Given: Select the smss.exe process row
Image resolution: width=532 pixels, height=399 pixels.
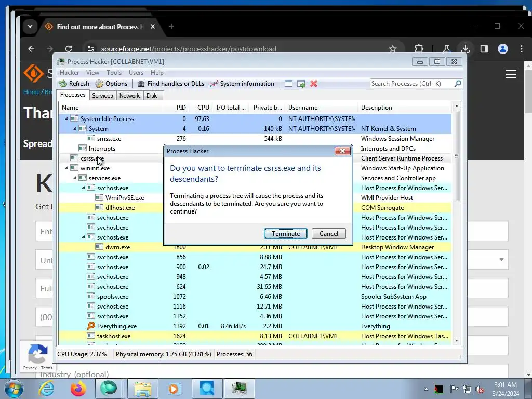Looking at the screenshot, I should pyautogui.click(x=255, y=138).
